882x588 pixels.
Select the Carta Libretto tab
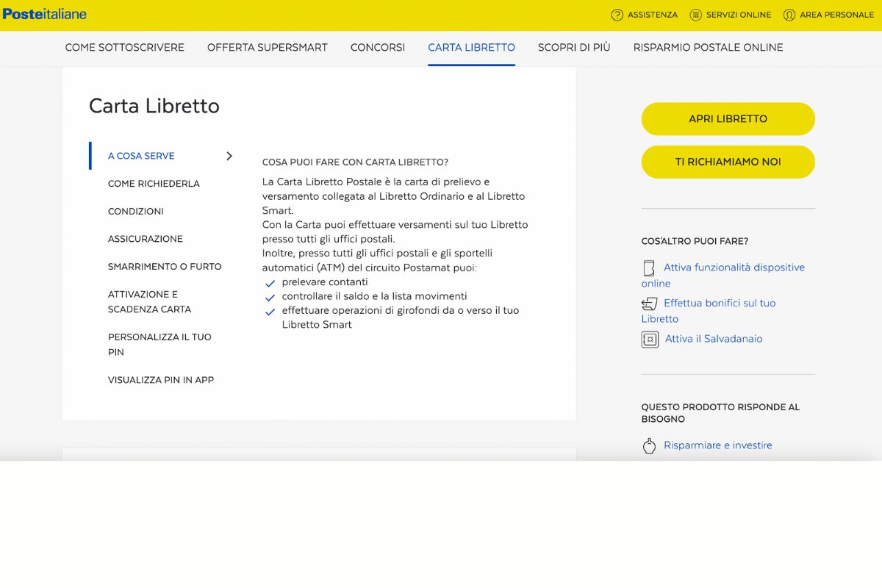pyautogui.click(x=472, y=47)
